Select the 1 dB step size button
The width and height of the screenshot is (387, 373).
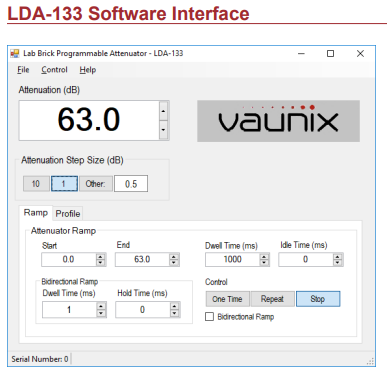64,184
